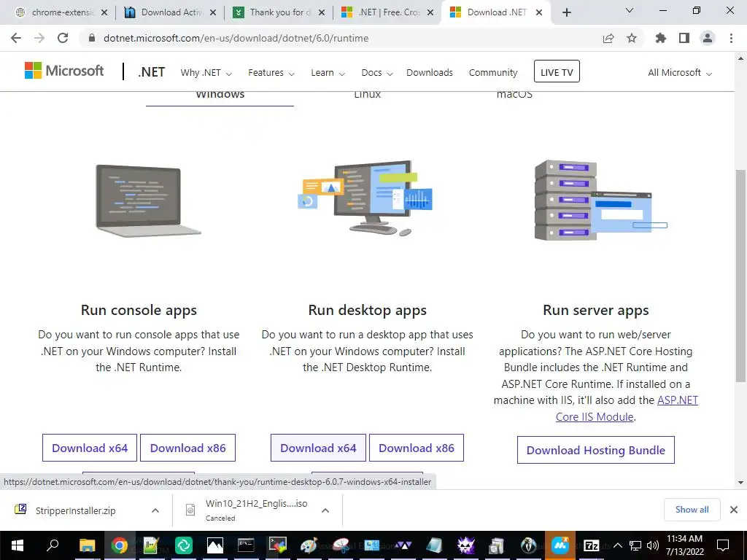The width and height of the screenshot is (747, 560).
Task: Open the Community nav item
Action: pyautogui.click(x=493, y=73)
